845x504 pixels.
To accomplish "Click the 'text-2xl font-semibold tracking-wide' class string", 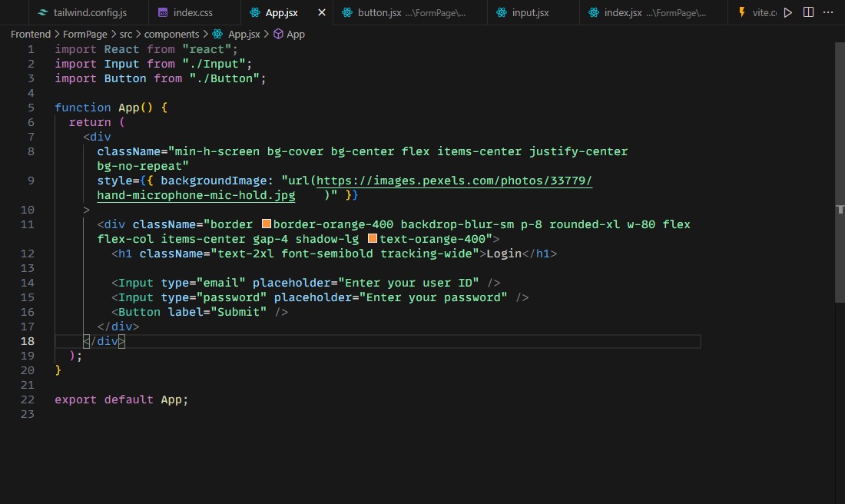I will [x=345, y=254].
